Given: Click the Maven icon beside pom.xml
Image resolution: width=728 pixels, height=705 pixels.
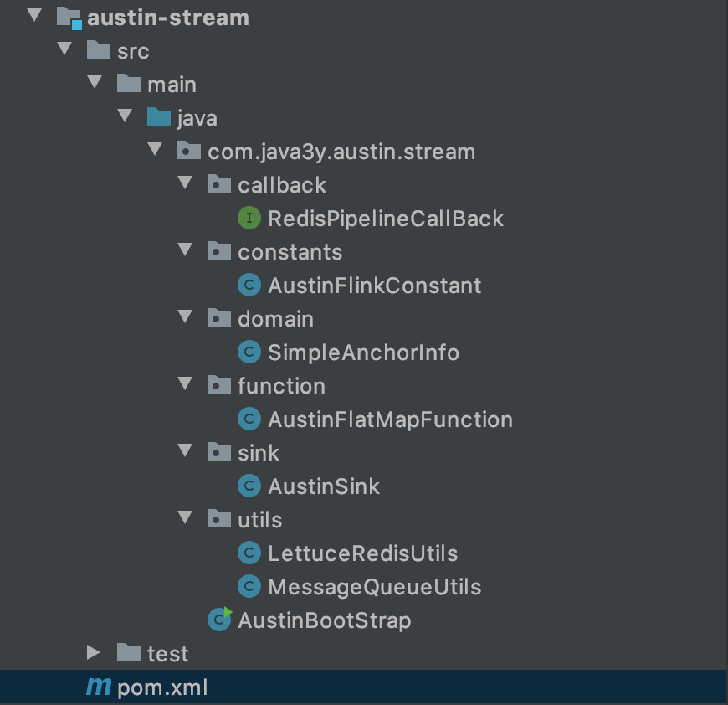Looking at the screenshot, I should coord(99,687).
